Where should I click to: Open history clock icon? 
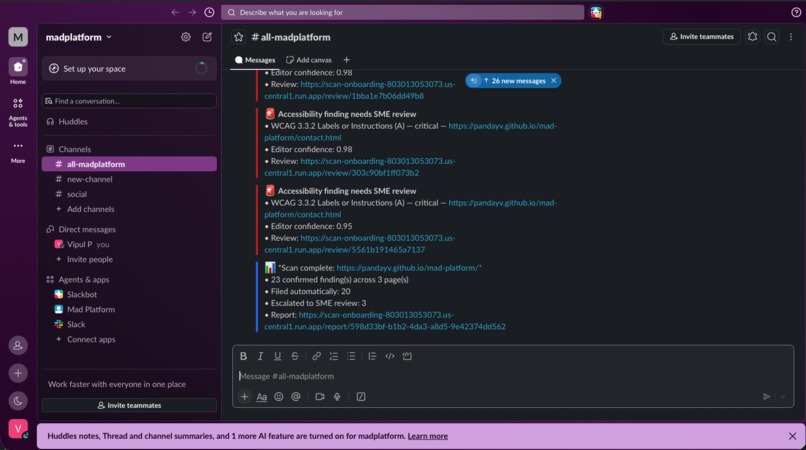click(x=209, y=12)
